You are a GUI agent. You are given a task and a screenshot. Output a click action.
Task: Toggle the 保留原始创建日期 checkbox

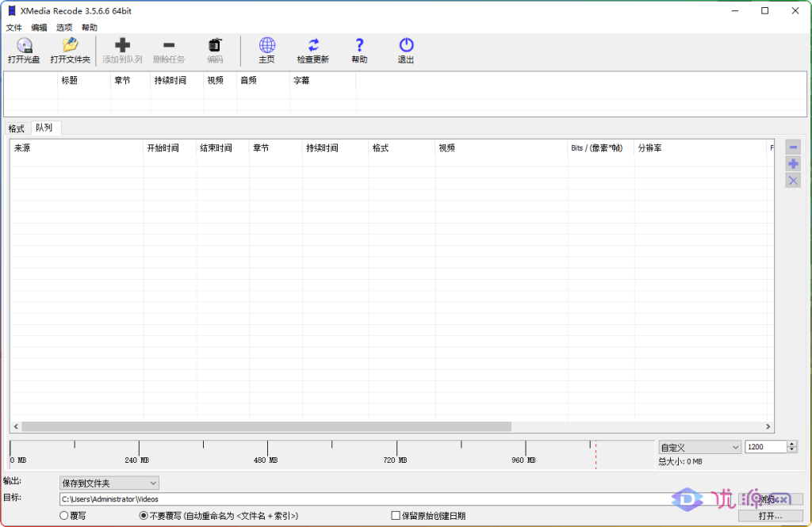point(396,516)
